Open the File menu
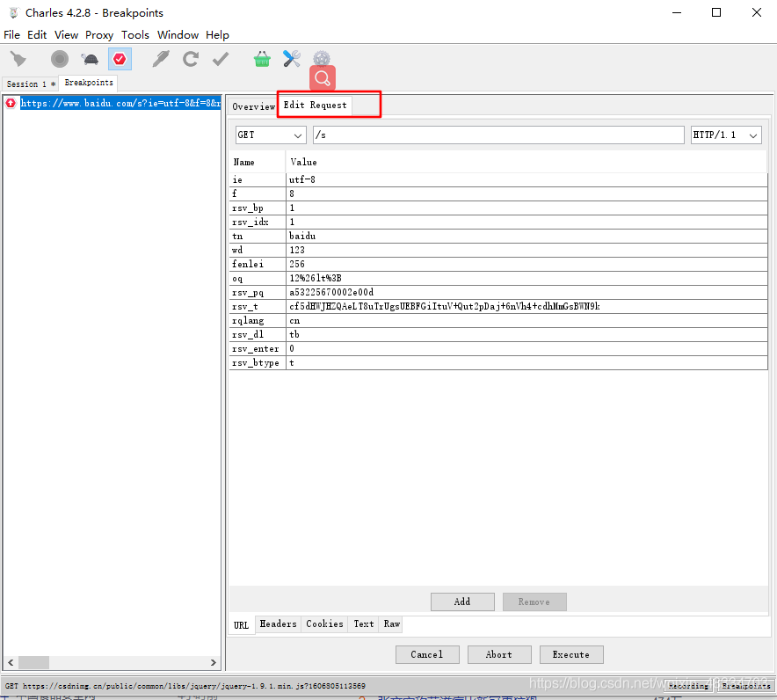777x700 pixels. [12, 35]
